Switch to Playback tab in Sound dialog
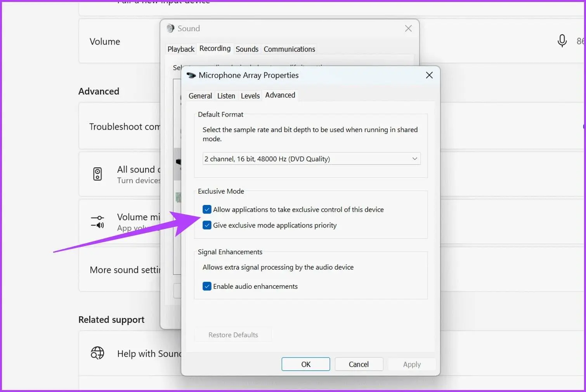 (x=181, y=49)
